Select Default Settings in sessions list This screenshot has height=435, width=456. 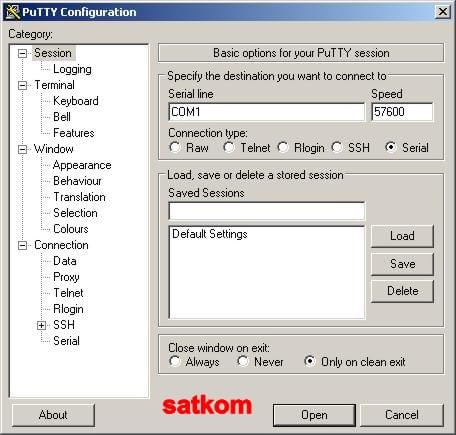[210, 234]
